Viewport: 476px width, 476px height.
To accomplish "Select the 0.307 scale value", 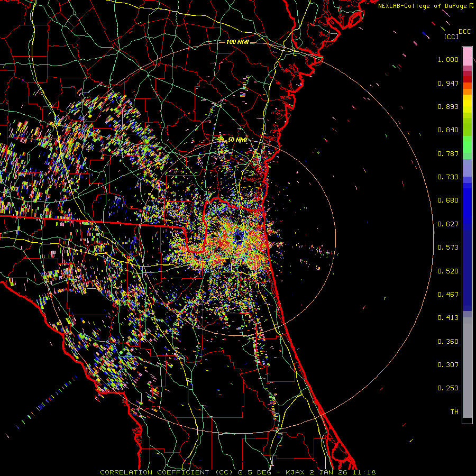I will pyautogui.click(x=448, y=365).
